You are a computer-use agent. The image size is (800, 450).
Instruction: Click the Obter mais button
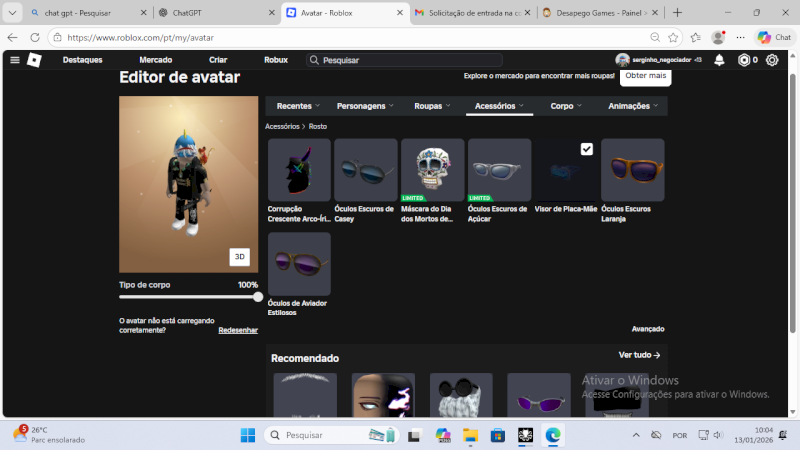pyautogui.click(x=645, y=75)
